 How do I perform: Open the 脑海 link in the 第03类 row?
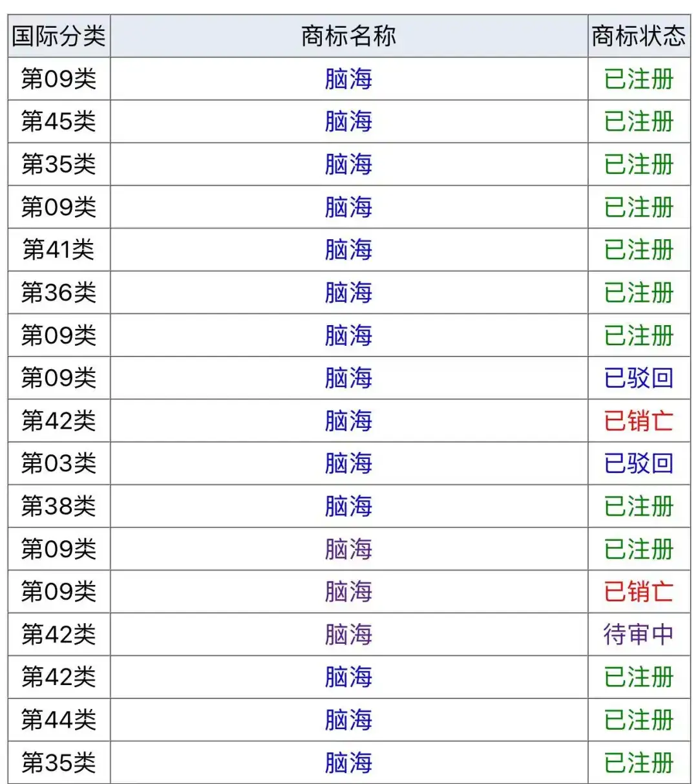coord(348,463)
